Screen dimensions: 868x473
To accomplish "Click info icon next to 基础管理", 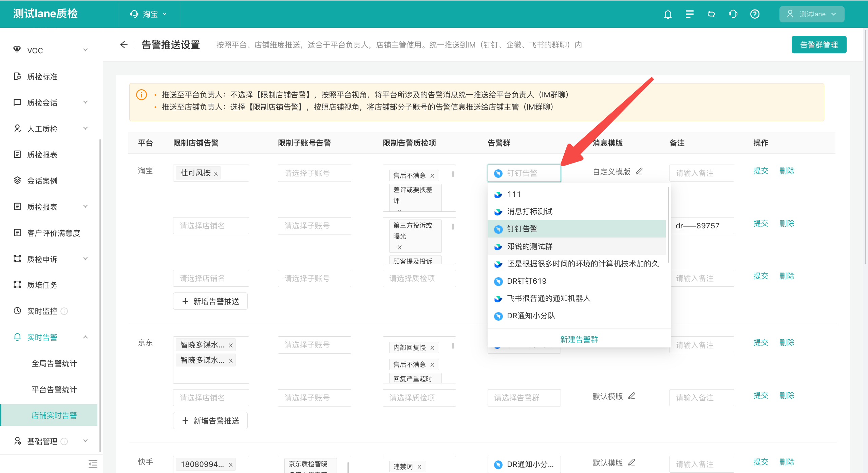I will [x=64, y=441].
